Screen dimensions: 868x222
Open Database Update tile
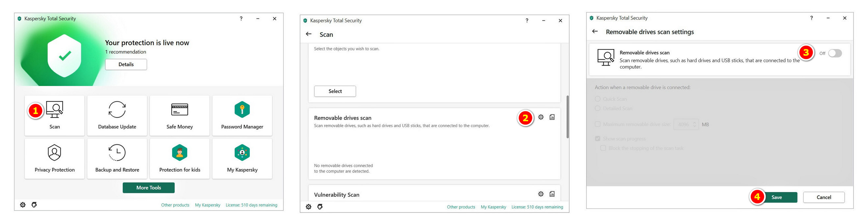117,115
